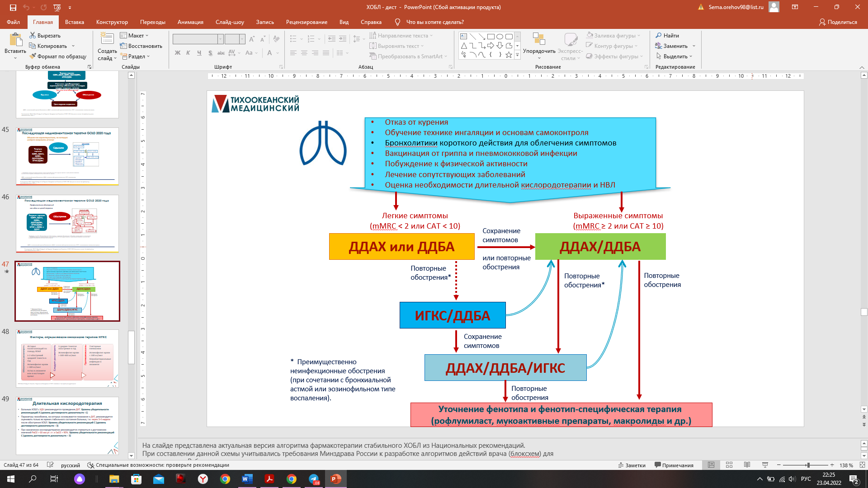Click the Undo arrow icon

coord(26,7)
